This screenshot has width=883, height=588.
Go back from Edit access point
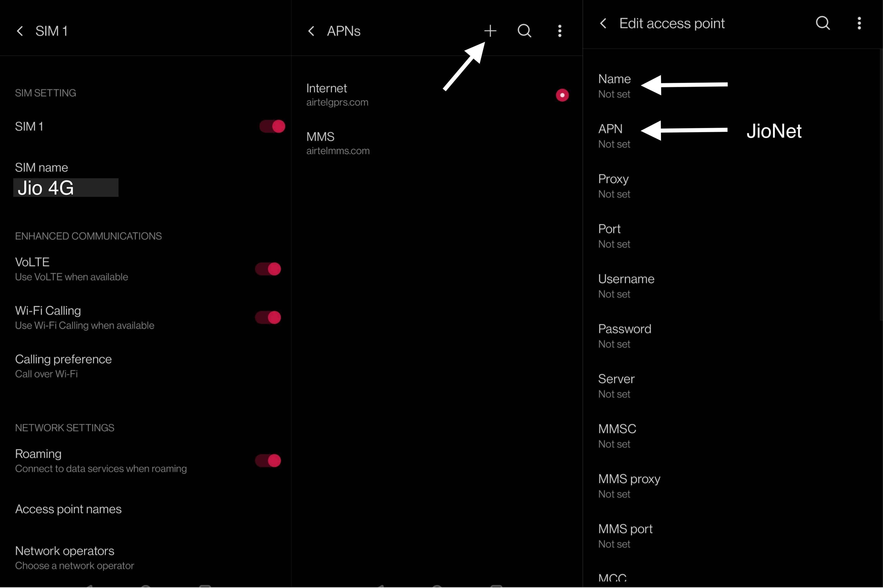pos(603,23)
